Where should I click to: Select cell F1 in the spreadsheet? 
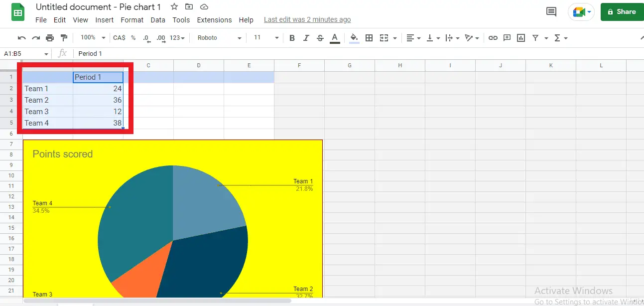299,77
